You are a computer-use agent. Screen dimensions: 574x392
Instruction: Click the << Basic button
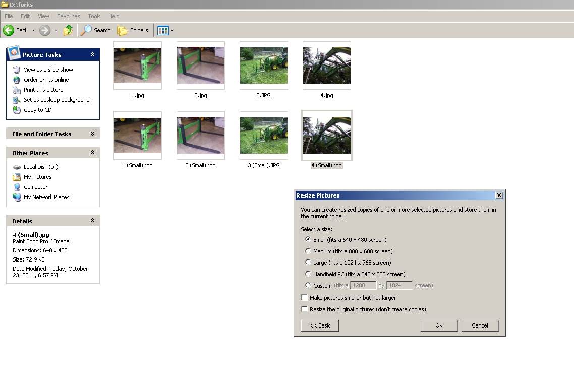[320, 325]
